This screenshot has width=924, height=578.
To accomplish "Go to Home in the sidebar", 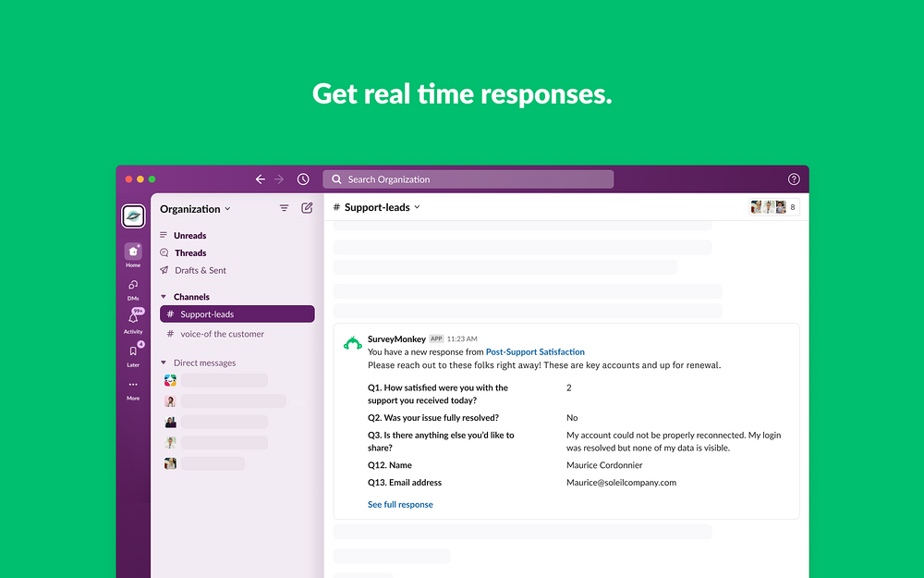I will (x=133, y=255).
